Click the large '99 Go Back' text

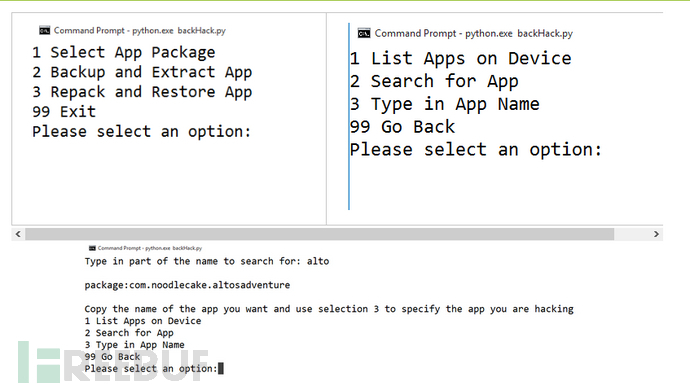point(402,127)
